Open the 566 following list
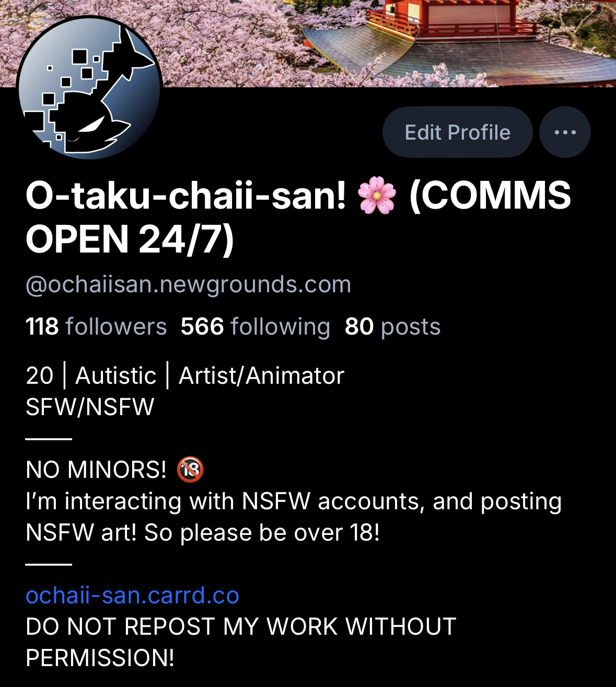 255,327
